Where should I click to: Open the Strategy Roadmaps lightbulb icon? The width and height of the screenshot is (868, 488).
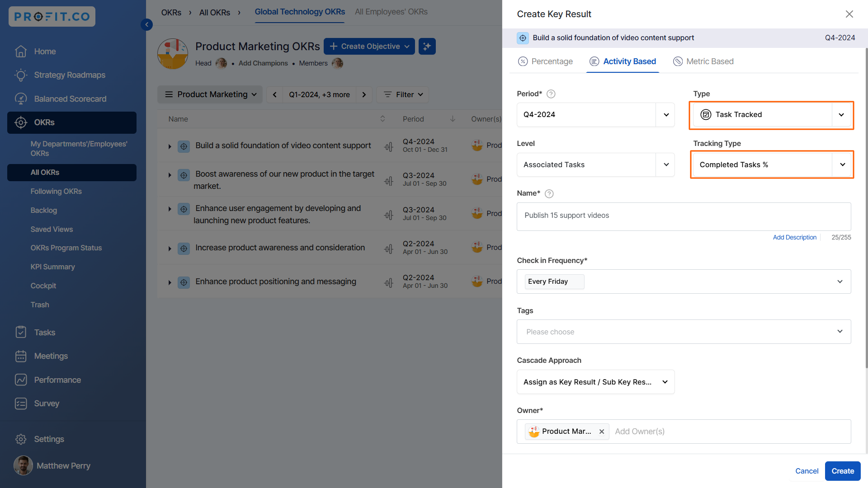(x=21, y=75)
